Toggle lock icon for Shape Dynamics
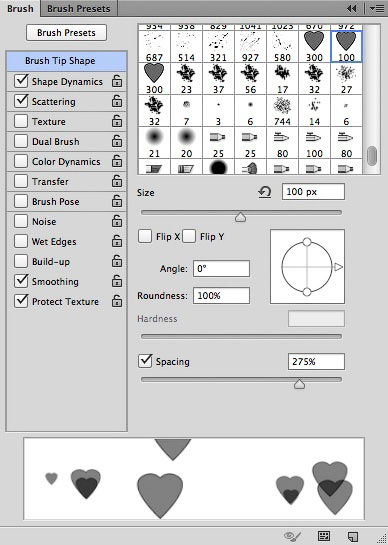 pyautogui.click(x=117, y=81)
